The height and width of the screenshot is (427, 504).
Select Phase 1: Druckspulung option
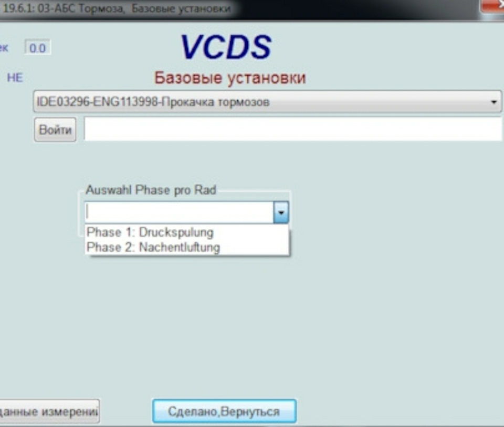point(187,232)
